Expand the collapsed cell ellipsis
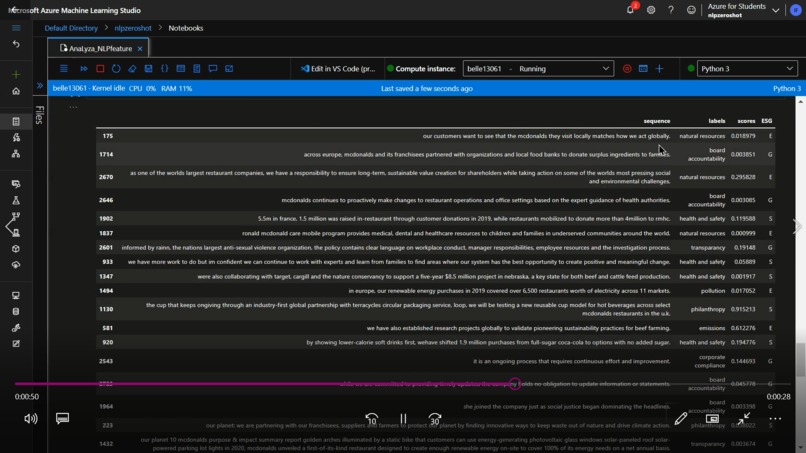Viewport: 806px width, 453px height. [x=73, y=106]
